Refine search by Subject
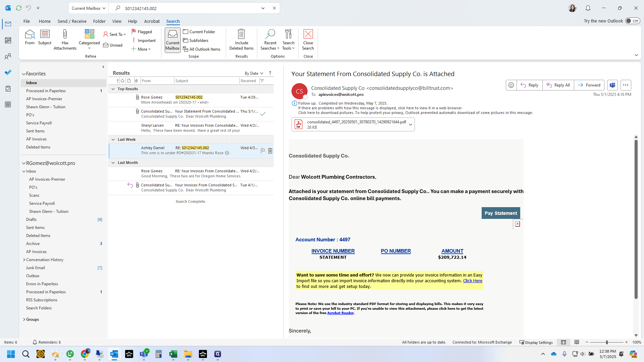The width and height of the screenshot is (644, 362). [45, 37]
